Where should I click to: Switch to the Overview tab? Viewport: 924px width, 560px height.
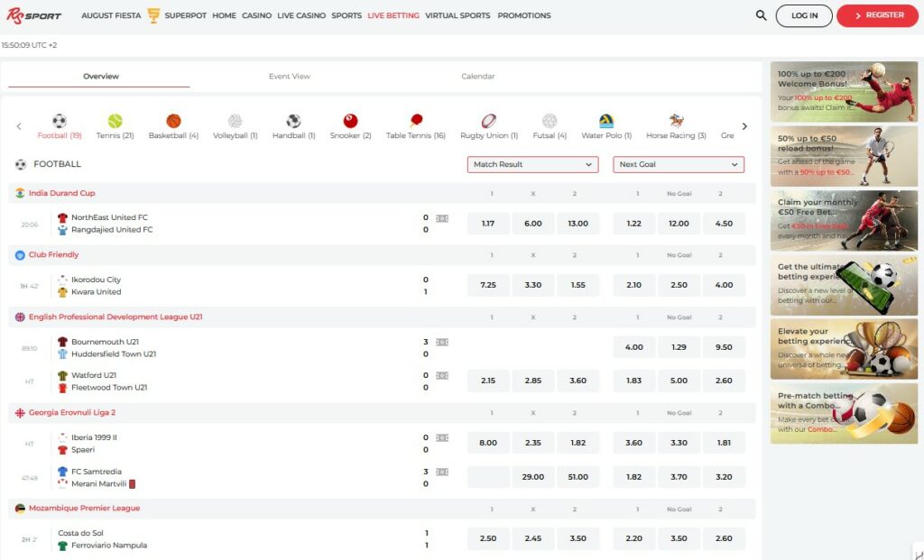coord(101,77)
